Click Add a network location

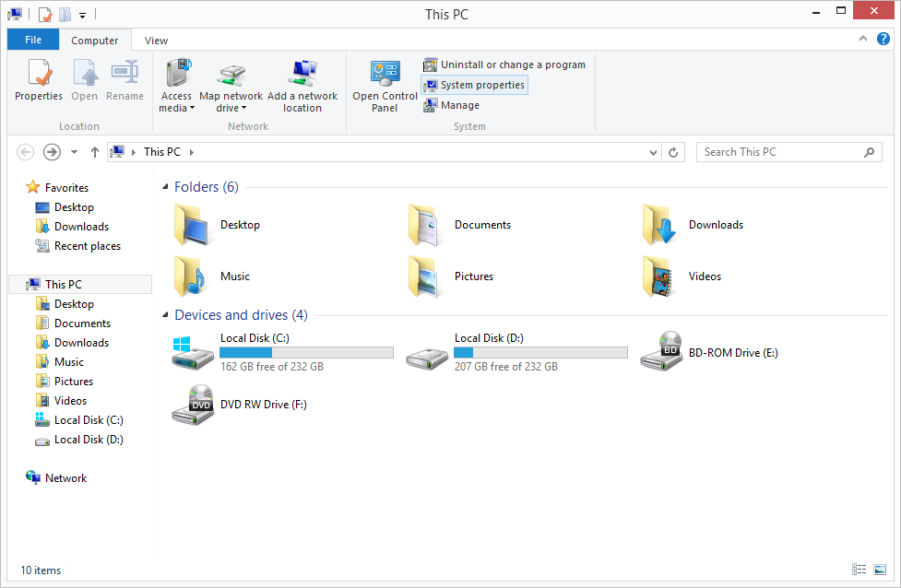point(303,83)
